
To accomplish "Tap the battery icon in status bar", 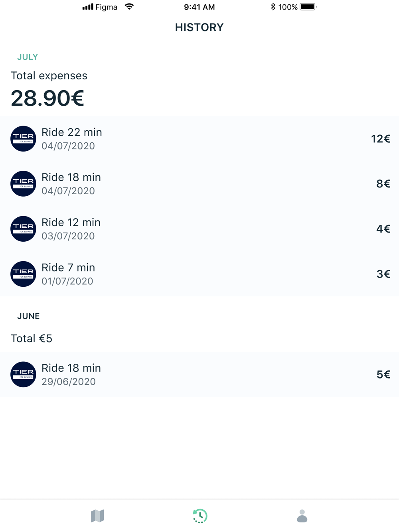I will click(x=308, y=7).
